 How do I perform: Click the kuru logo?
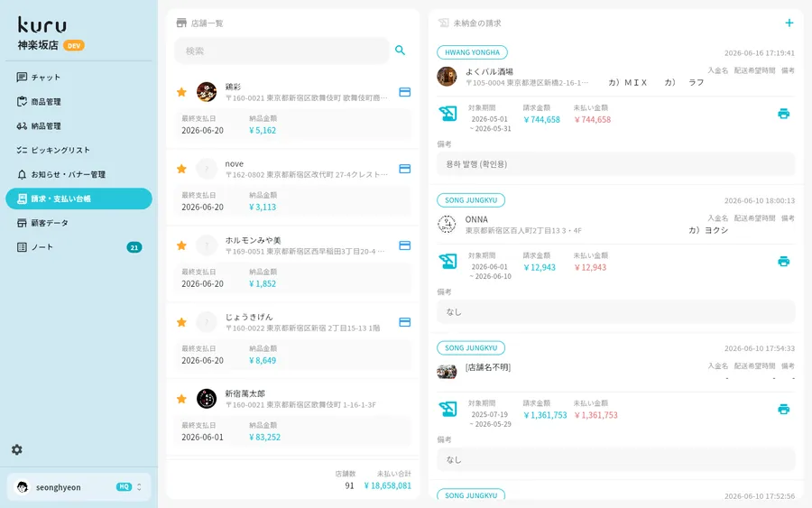42,25
